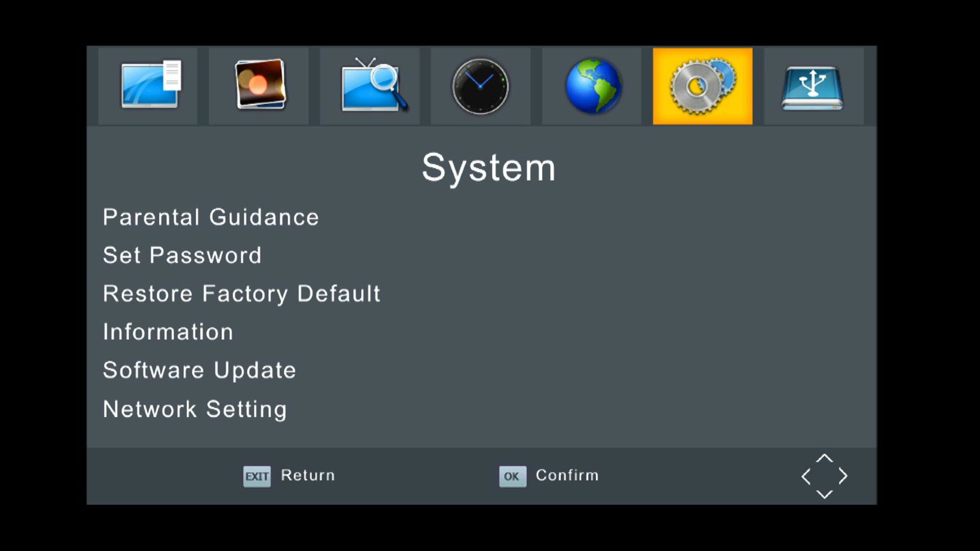Open the Information menu item
This screenshot has height=551, width=980.
coord(168,332)
